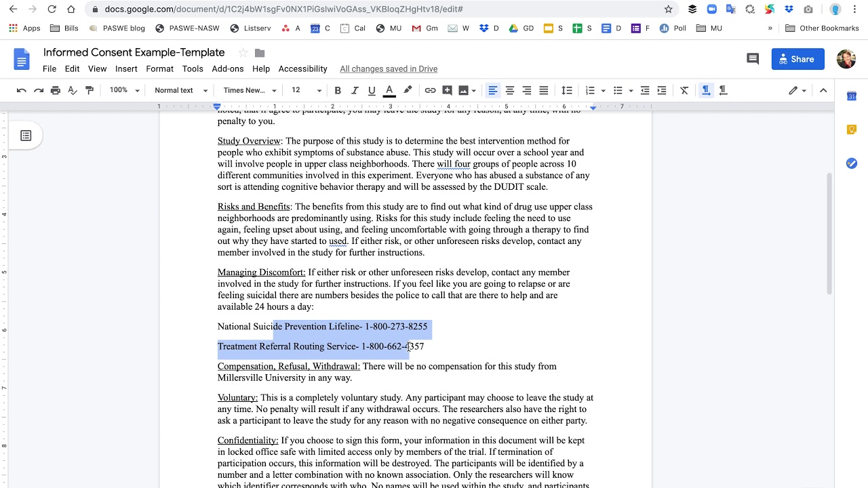Toggle underline formatting
Image resolution: width=868 pixels, height=488 pixels.
pyautogui.click(x=372, y=90)
